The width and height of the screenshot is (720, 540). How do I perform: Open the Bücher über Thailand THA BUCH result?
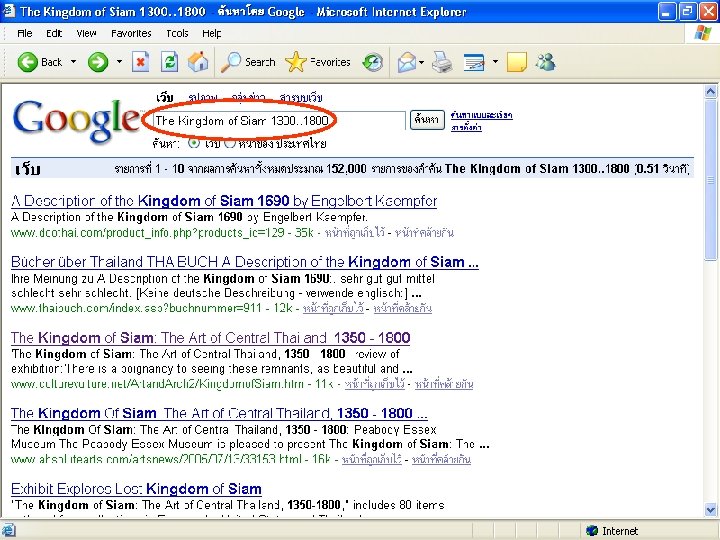(245, 262)
